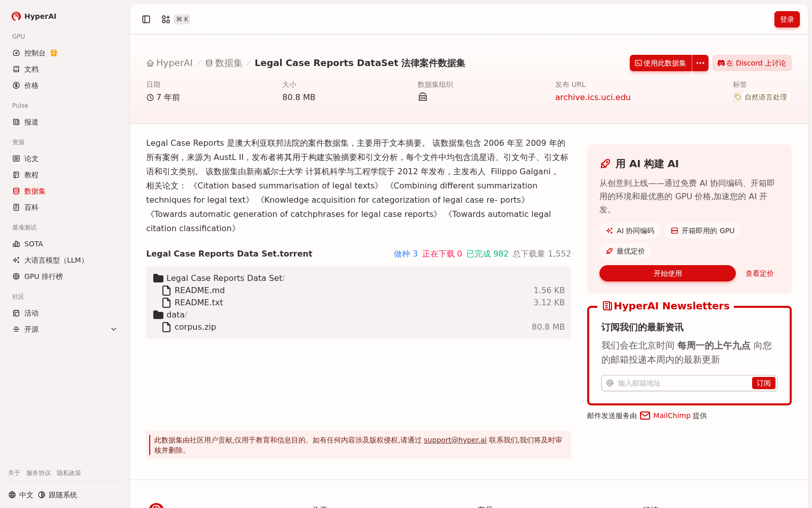The image size is (812, 508).
Task: Click 总下载量 1,552 text
Action: [542, 253]
